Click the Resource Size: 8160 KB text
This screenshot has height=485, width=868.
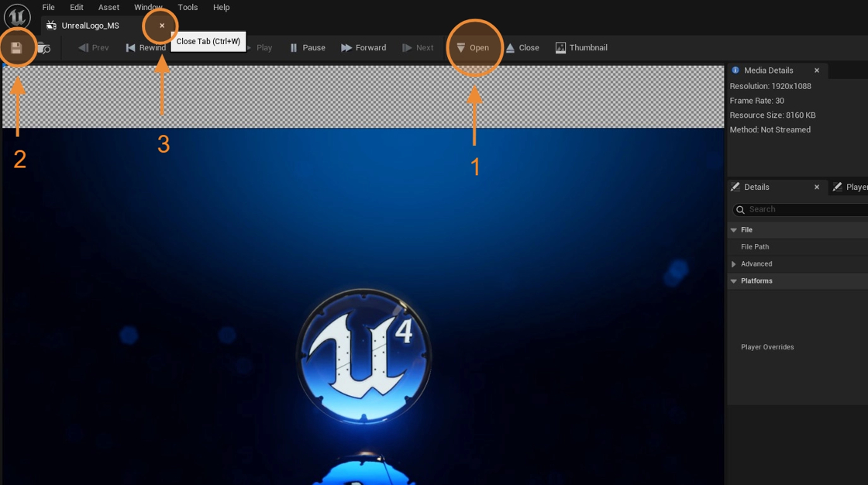(x=772, y=115)
